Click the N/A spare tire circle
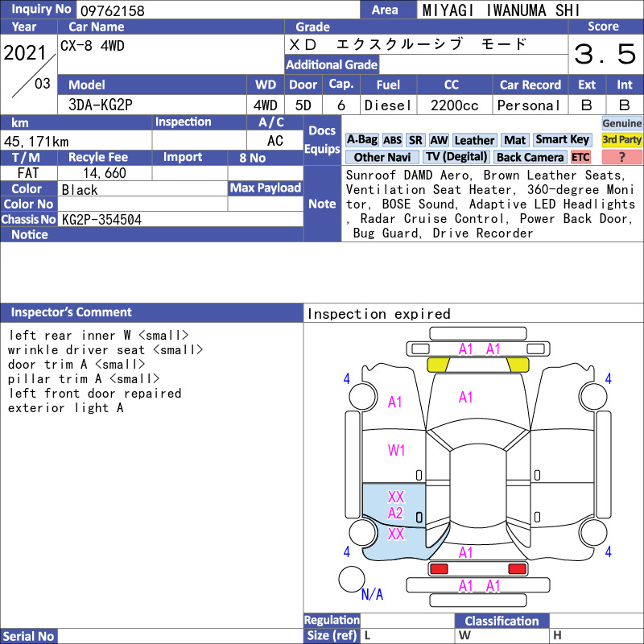The image size is (644, 644). coord(352,579)
